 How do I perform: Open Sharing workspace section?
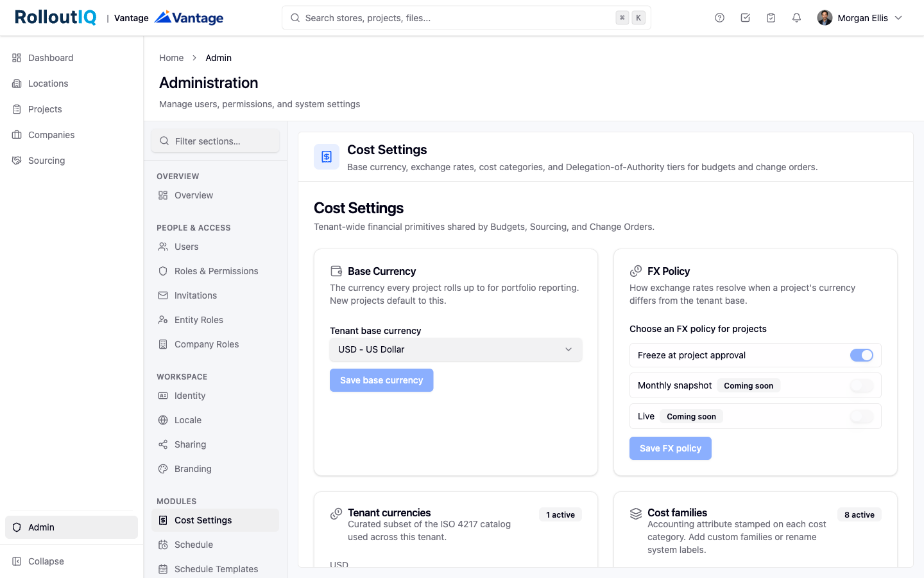216,444
